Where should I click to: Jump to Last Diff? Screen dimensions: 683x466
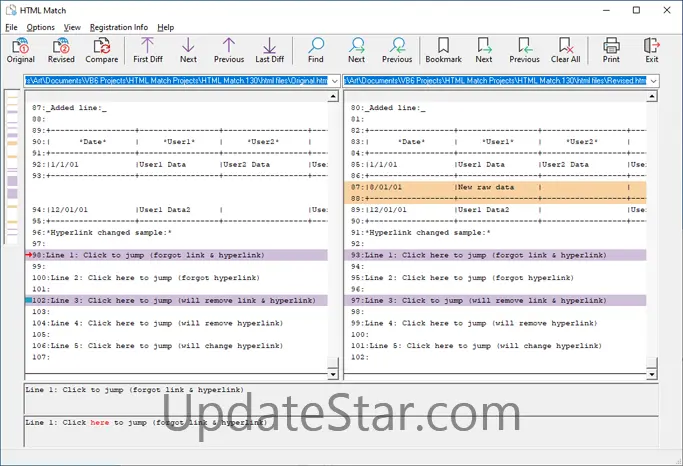[x=269, y=51]
